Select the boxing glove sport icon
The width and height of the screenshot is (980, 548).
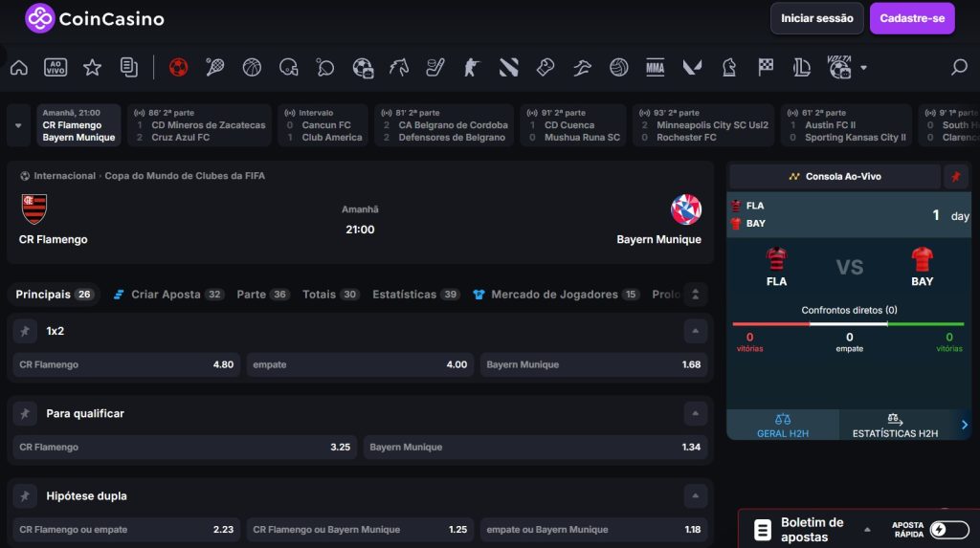click(x=545, y=67)
